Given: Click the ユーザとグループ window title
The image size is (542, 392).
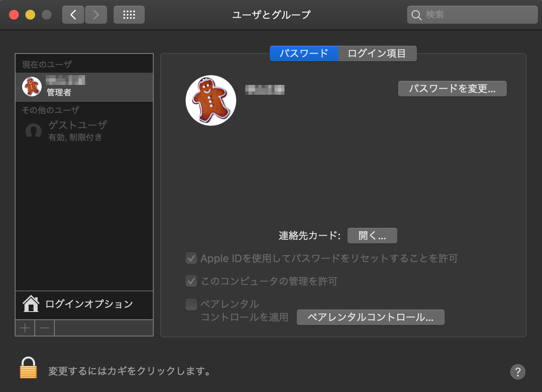Looking at the screenshot, I should point(271,15).
